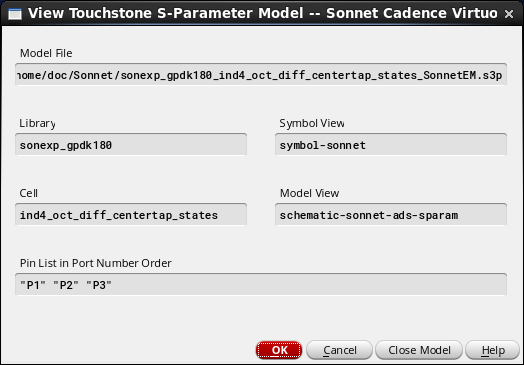
Task: Click the dialog title bar text
Action: [x=263, y=13]
